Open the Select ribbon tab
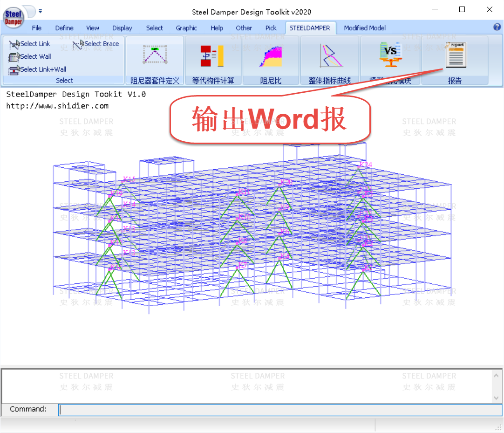 155,28
